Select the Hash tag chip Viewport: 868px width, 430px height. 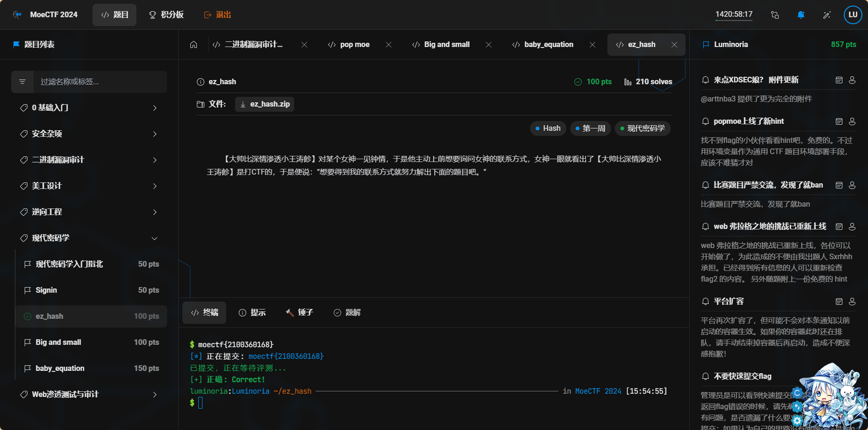548,128
